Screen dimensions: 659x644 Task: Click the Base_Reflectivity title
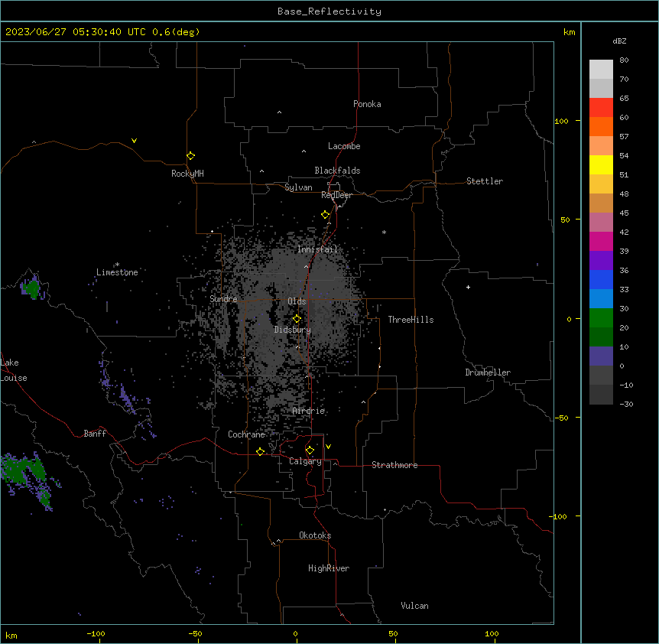pos(329,11)
